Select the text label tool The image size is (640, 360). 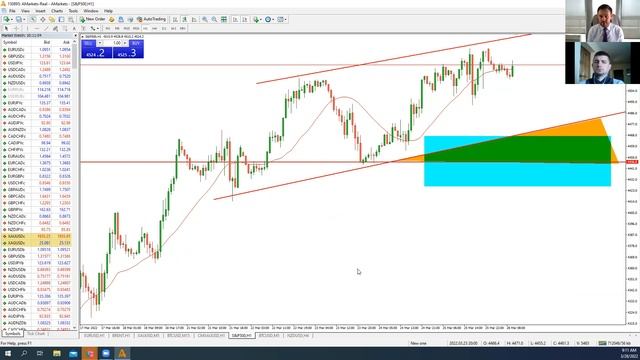(x=83, y=29)
